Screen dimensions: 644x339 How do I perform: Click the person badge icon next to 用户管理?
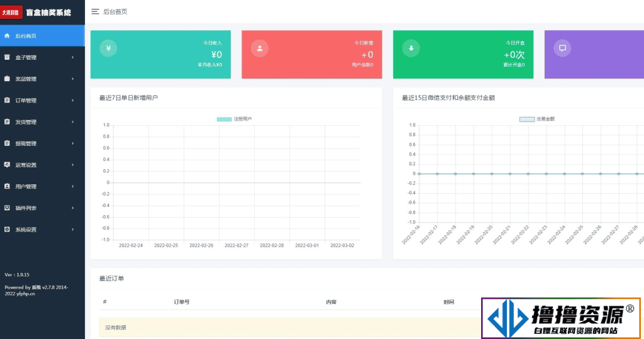point(7,186)
